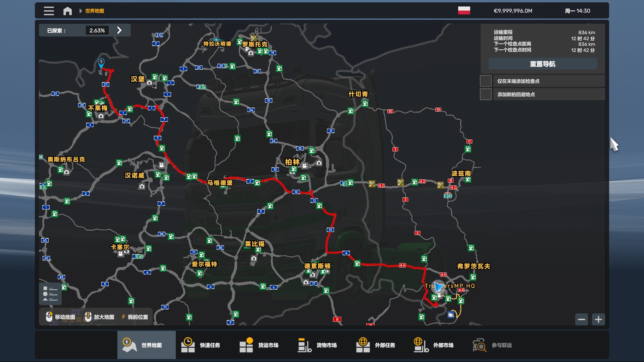The width and height of the screenshot is (644, 362).
Task: Enable 添加新的回避地点 checkbox
Action: coord(486,94)
